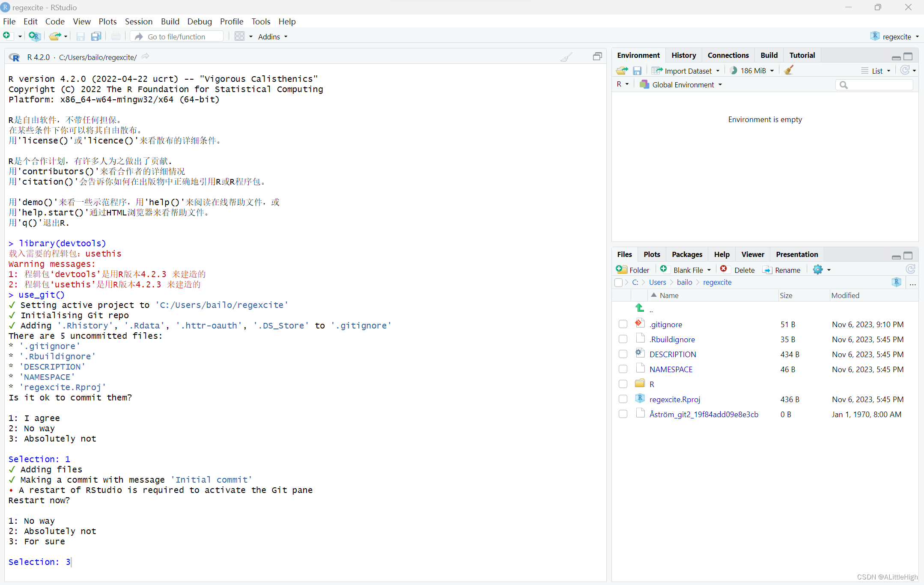Click the Save all documents icon
924x585 pixels.
tap(96, 36)
